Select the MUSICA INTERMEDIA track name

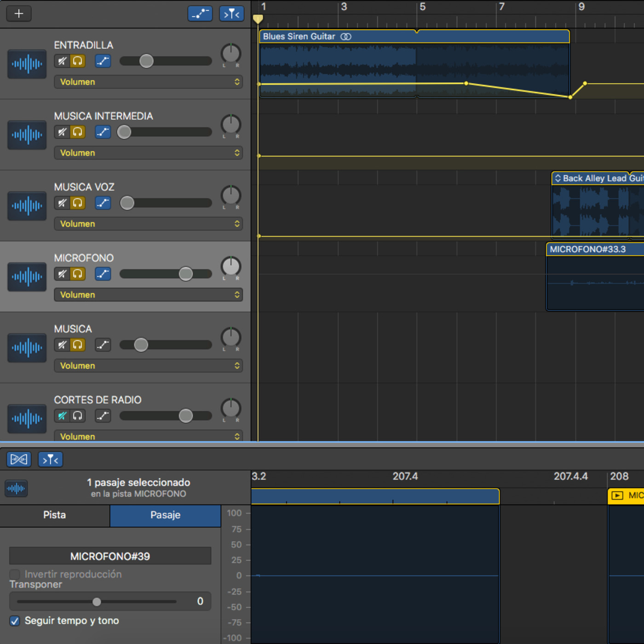point(103,116)
